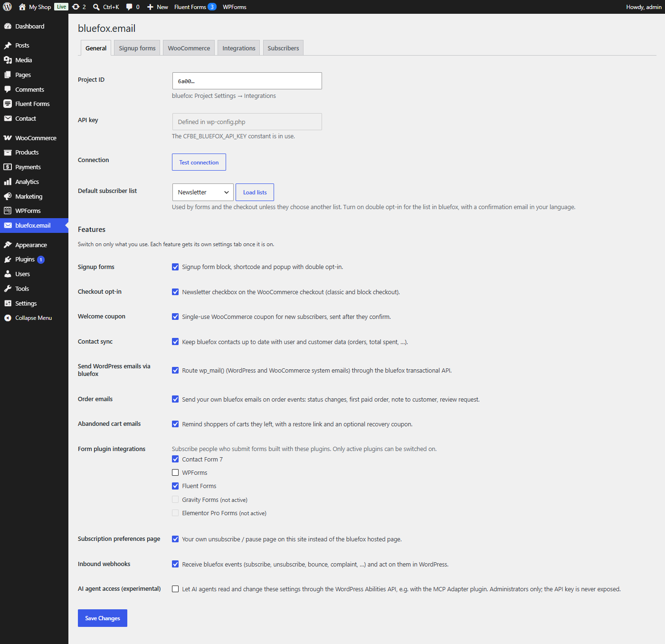Viewport: 665px width, 644px height.
Task: Open Media library icon in sidebar
Action: pyautogui.click(x=8, y=60)
